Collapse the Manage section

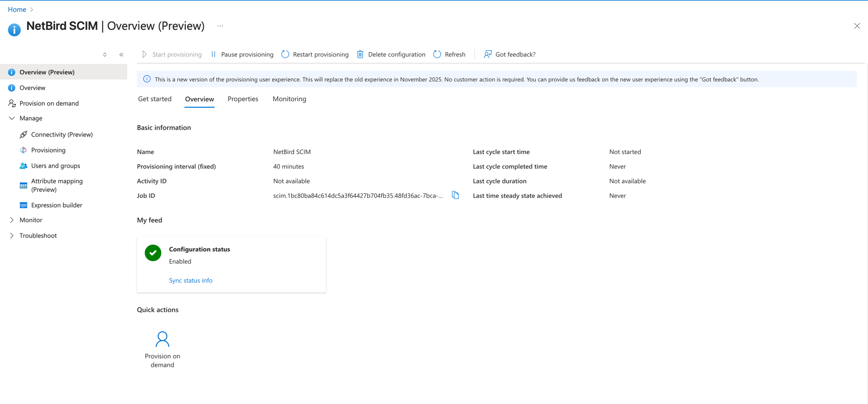[12, 118]
